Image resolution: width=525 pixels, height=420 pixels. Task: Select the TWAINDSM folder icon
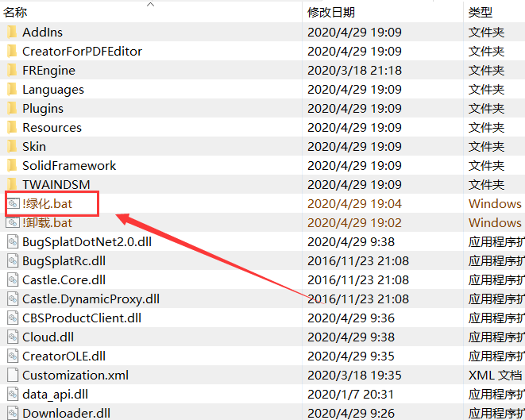coord(12,185)
